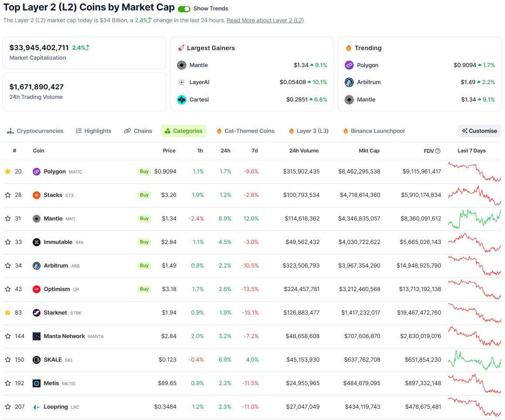Add Mantle to favorites via star
Screen dimensions: 505x420
point(8,218)
